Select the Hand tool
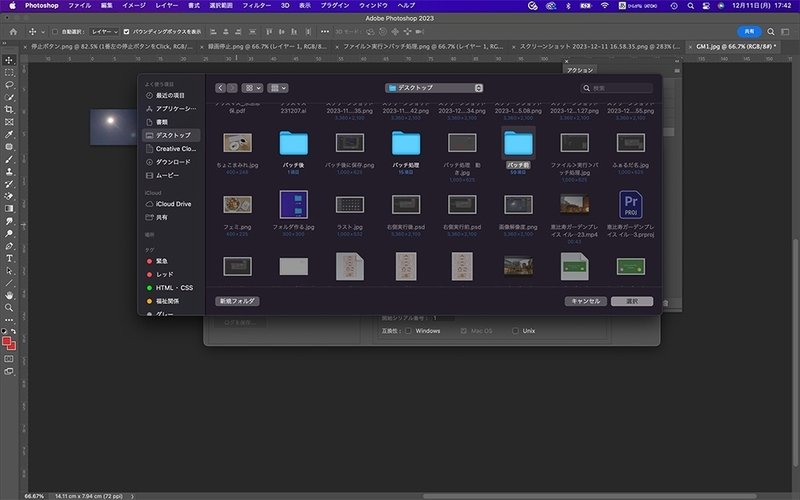 9,295
